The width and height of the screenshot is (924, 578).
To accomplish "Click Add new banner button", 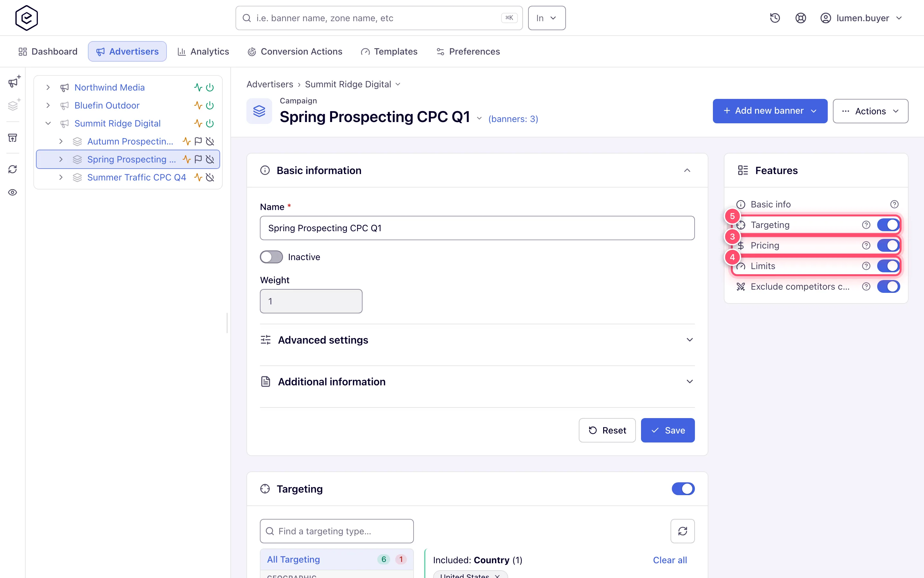I will point(770,111).
